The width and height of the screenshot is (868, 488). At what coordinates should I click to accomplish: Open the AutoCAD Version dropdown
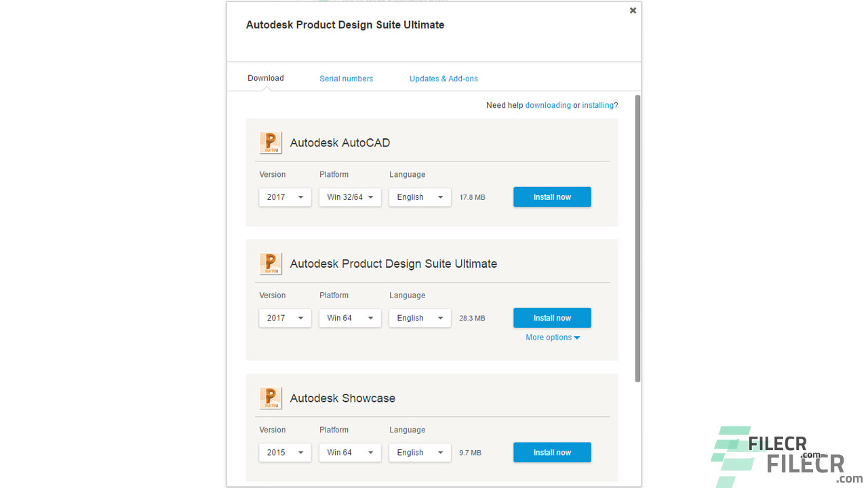(x=285, y=197)
